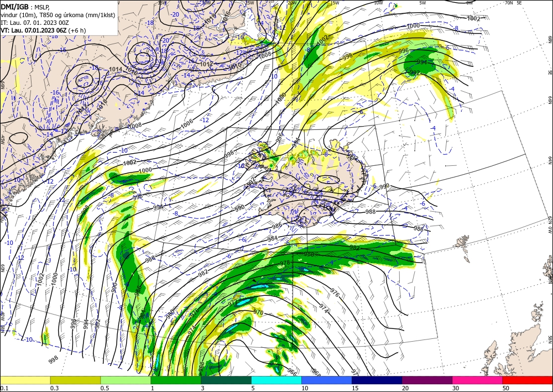This screenshot has height=392, width=553.
Task: Click the '20W' longitude label at top
Action: 291,3
